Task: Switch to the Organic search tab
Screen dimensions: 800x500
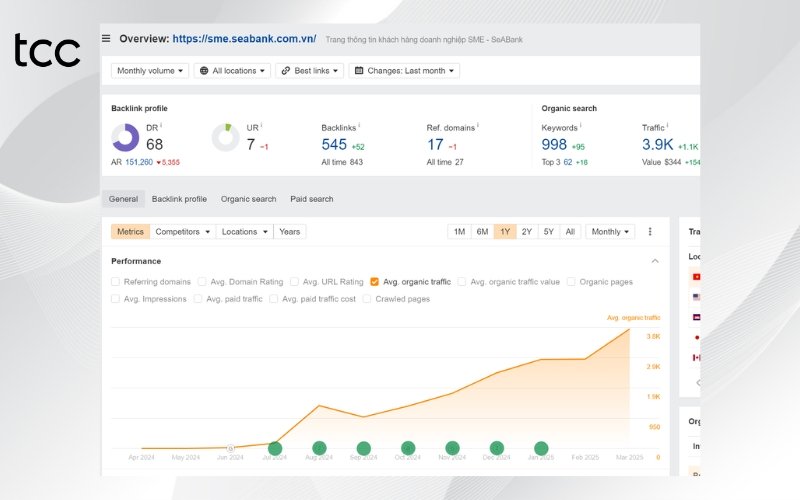Action: pos(248,199)
